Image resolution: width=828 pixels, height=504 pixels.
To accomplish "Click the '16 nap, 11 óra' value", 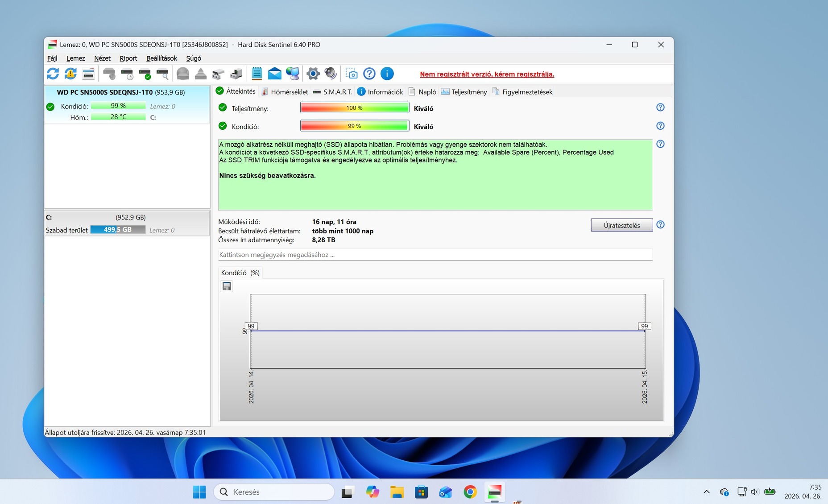I will pos(334,222).
